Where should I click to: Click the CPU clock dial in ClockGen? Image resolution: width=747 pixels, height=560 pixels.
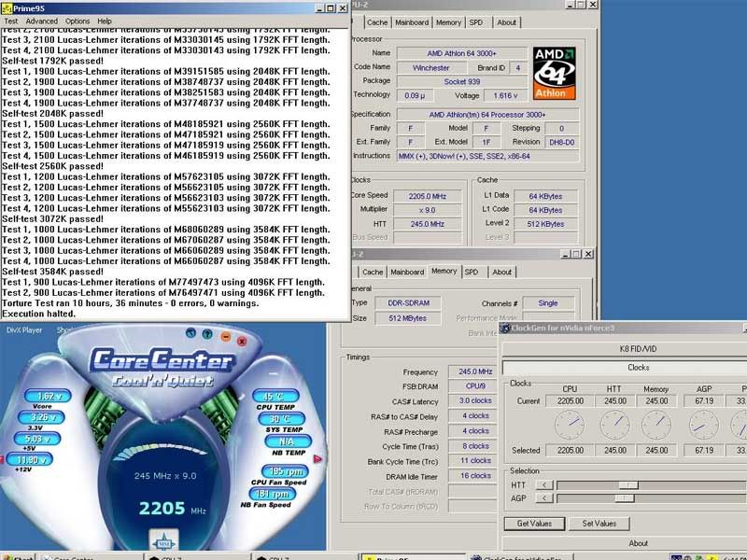tap(569, 426)
